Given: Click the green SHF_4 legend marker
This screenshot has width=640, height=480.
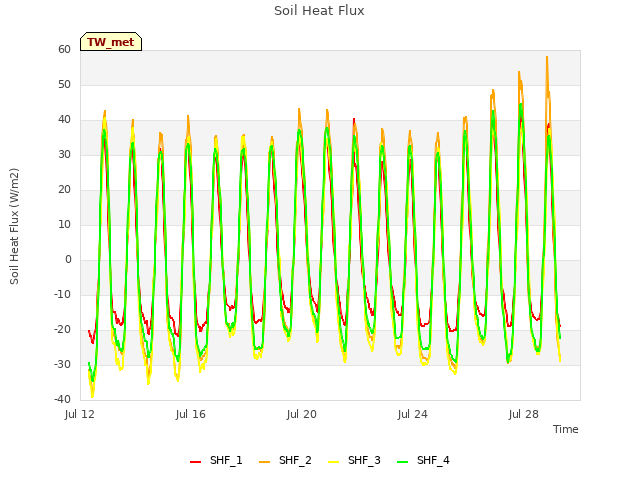Looking at the screenshot, I should [402, 462].
